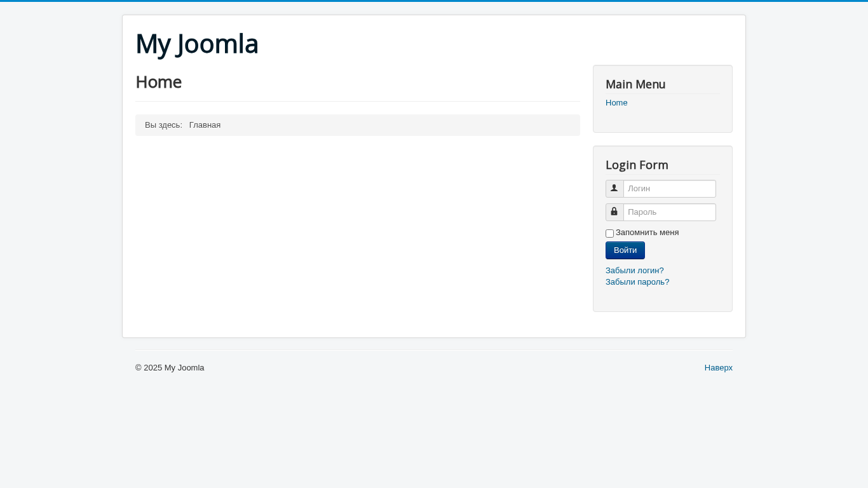Open the Забыли логин? link
This screenshot has width=868, height=488.
click(634, 271)
